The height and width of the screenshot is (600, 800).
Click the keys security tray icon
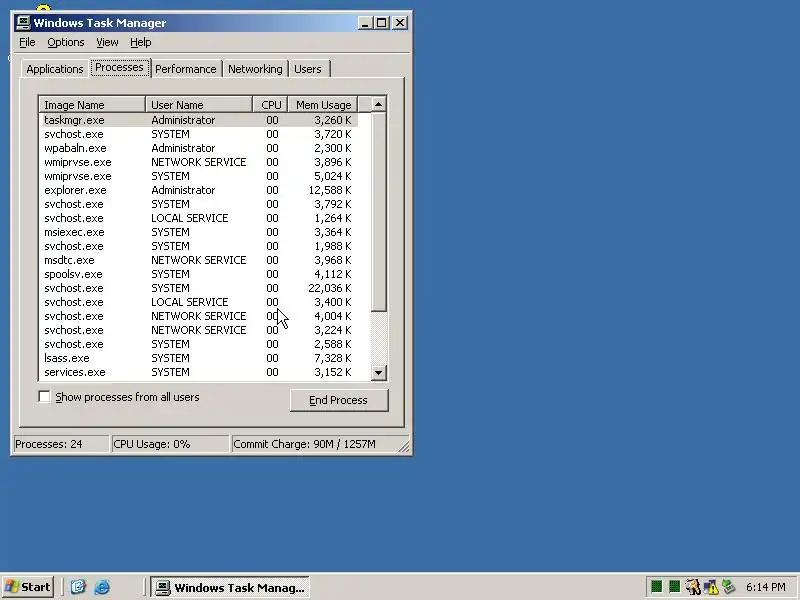pyautogui.click(x=692, y=587)
